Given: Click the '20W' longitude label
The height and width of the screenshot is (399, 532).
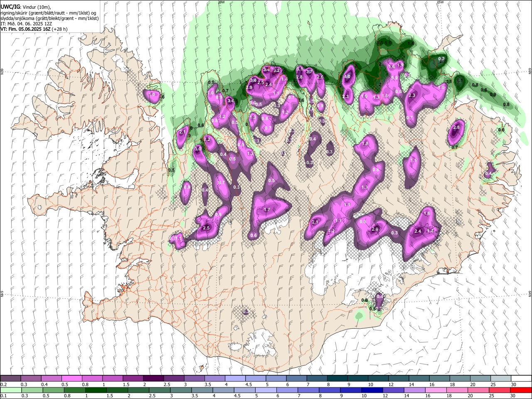Looking at the screenshot, I should (x=221, y=2).
